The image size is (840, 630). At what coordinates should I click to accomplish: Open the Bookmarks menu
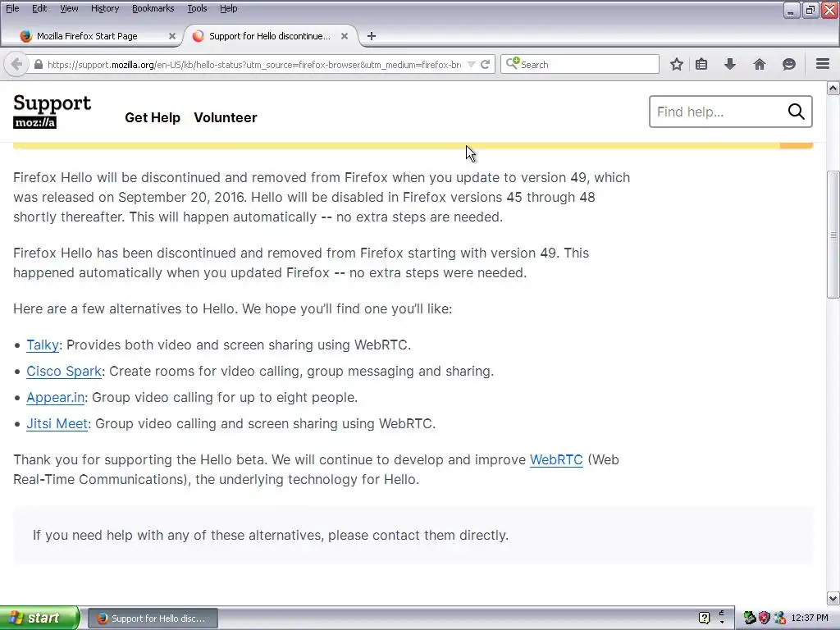point(153,8)
